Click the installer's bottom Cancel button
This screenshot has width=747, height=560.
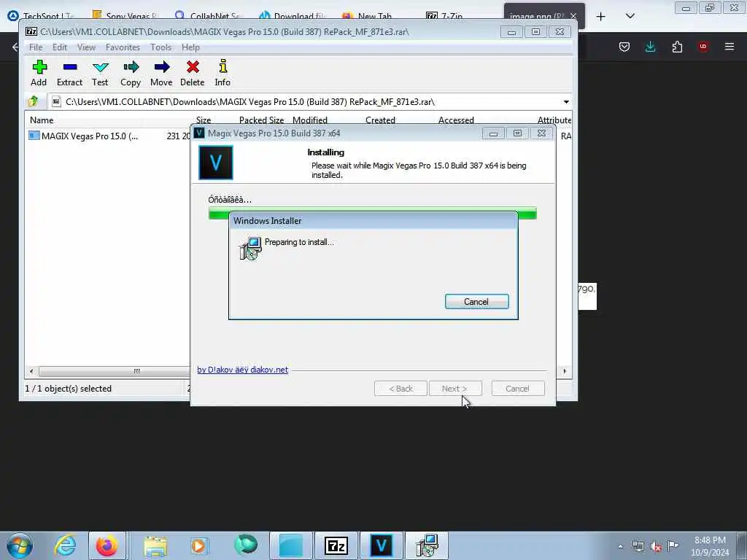click(x=517, y=389)
